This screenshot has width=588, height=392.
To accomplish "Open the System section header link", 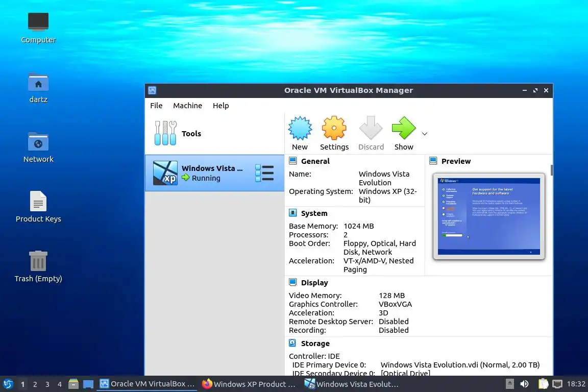I will click(314, 213).
